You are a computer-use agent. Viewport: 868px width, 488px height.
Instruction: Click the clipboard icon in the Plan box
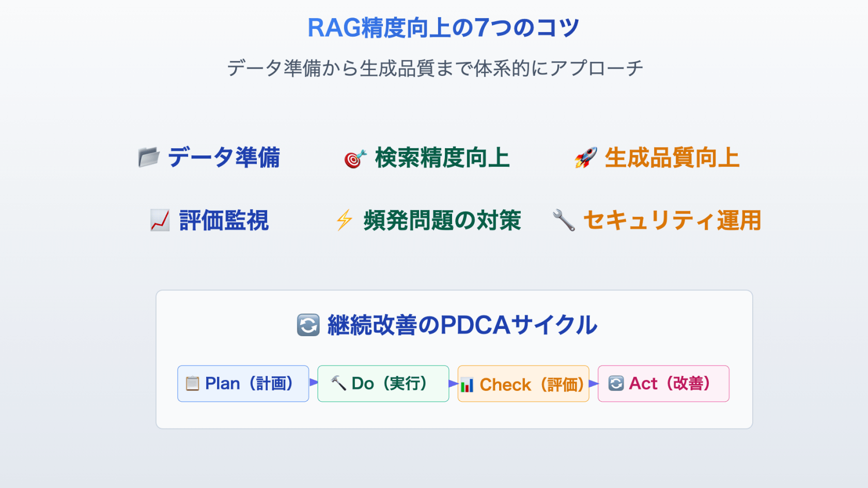click(x=192, y=384)
